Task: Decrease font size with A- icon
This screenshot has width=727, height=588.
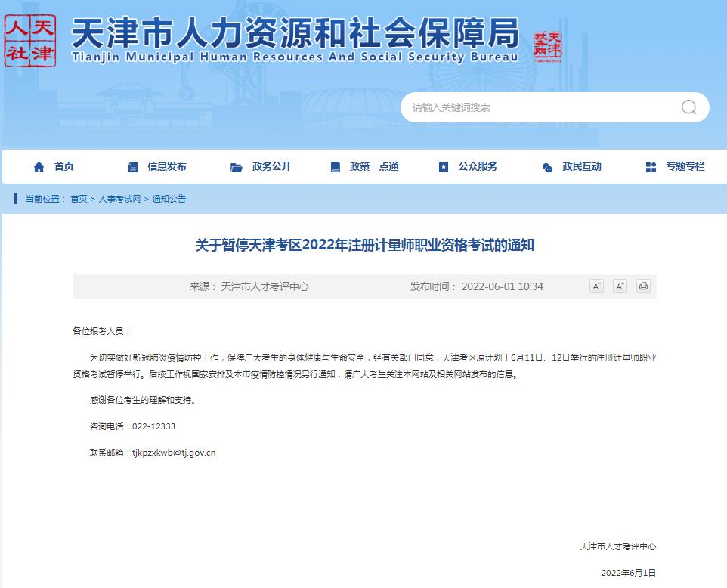Action: pyautogui.click(x=596, y=286)
